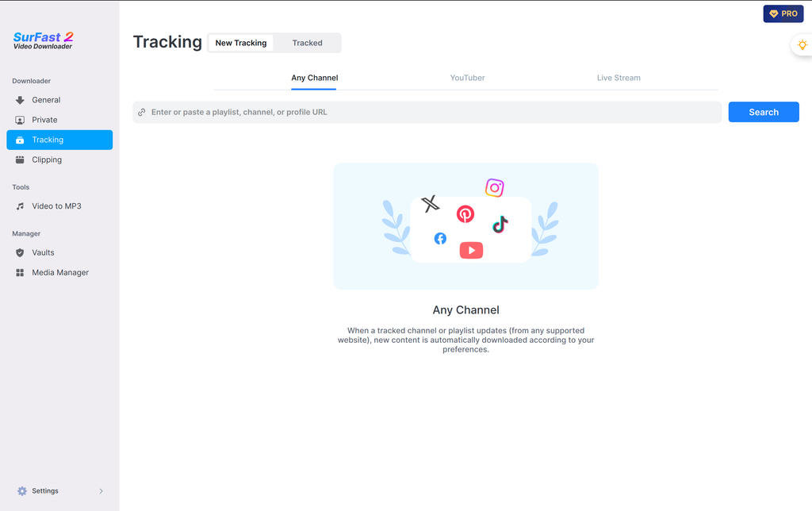
Task: Click the YouTube play icon in illustration
Action: click(471, 250)
